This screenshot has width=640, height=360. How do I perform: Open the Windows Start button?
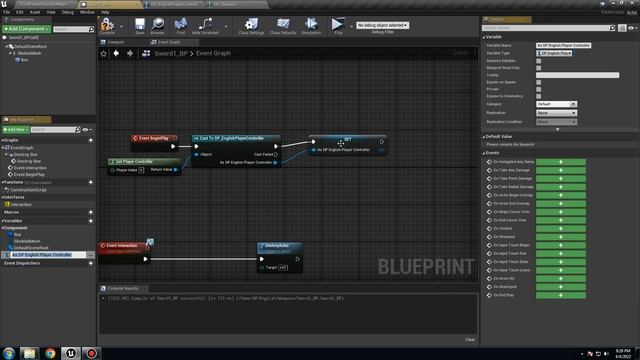(9, 353)
